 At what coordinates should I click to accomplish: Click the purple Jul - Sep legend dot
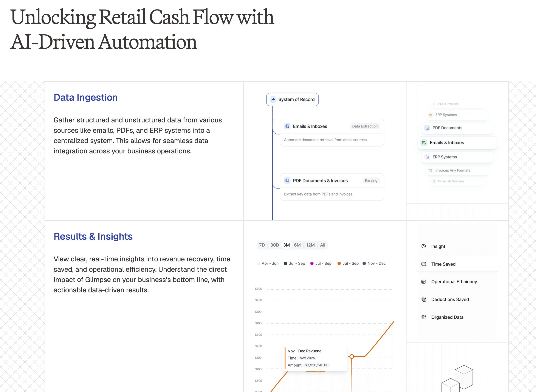(312, 263)
